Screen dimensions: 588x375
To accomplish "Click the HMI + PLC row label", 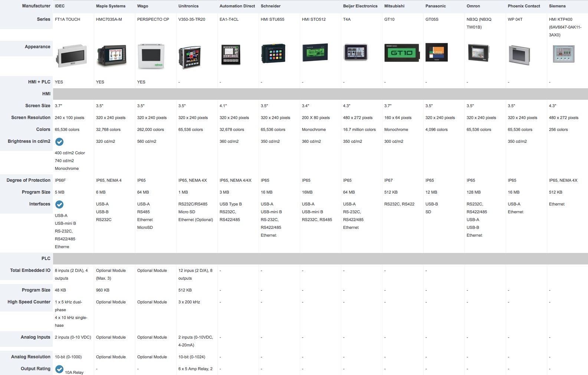I will (x=39, y=82).
